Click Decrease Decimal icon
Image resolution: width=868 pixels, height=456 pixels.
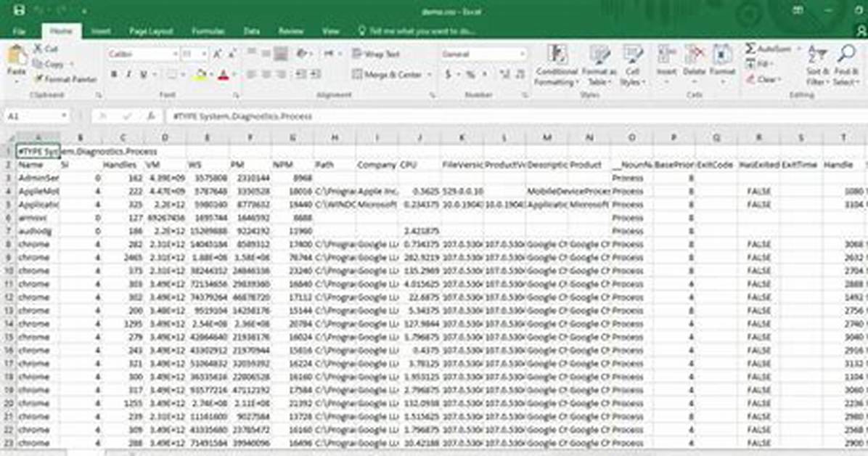pos(520,74)
